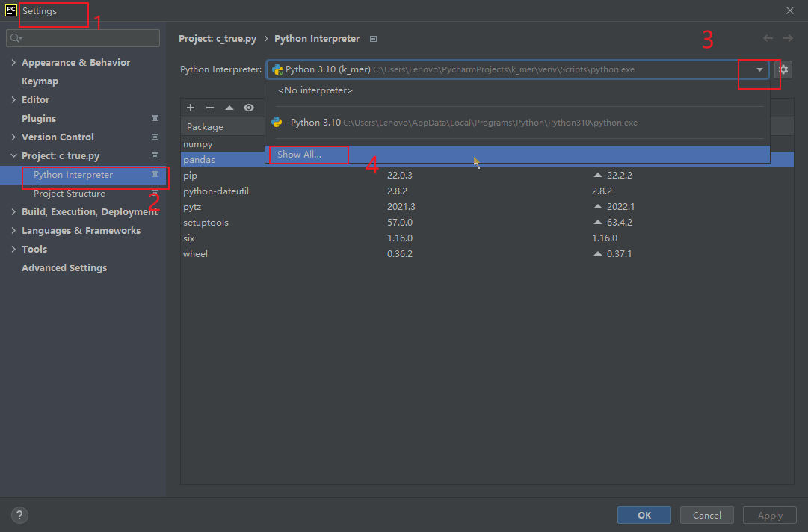Close the Settings dialog window
808x532 pixels.
790,10
